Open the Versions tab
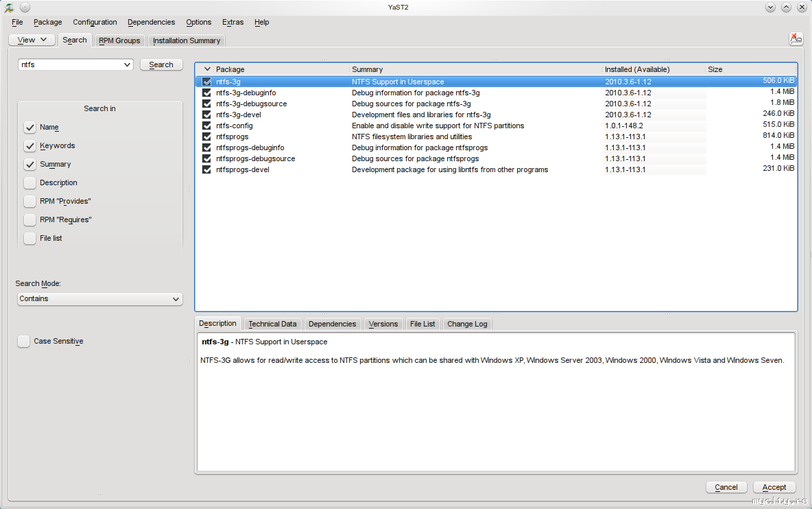Screen dimensions: 812x509 pyautogui.click(x=383, y=324)
